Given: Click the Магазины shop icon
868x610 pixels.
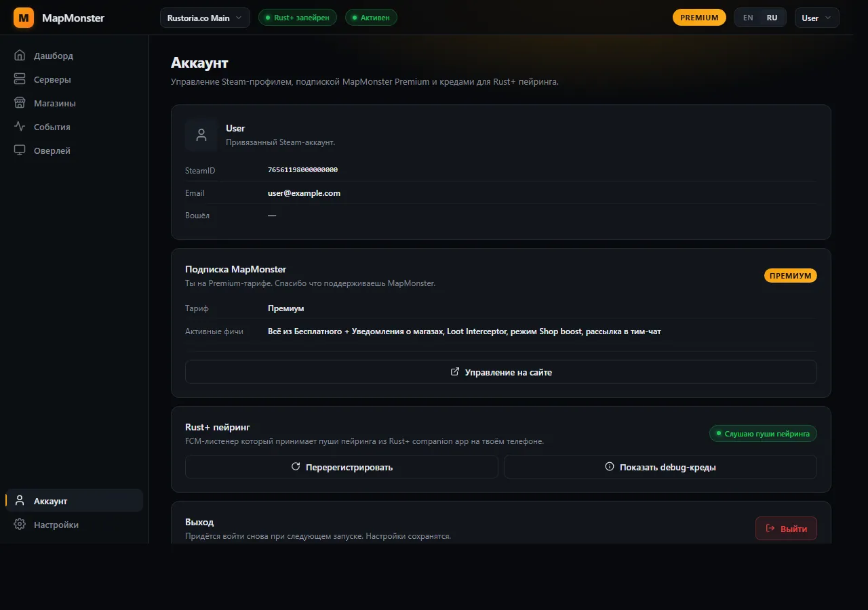Looking at the screenshot, I should (x=20, y=103).
